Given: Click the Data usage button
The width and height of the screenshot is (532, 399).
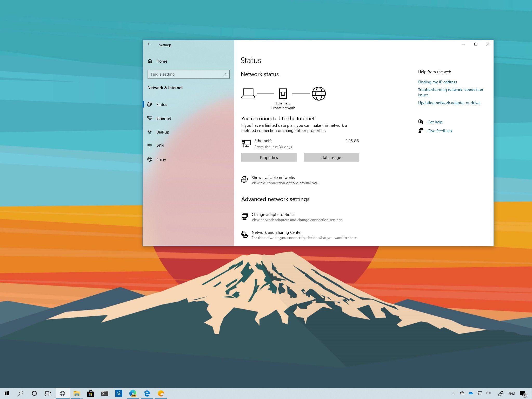Looking at the screenshot, I should (x=331, y=157).
